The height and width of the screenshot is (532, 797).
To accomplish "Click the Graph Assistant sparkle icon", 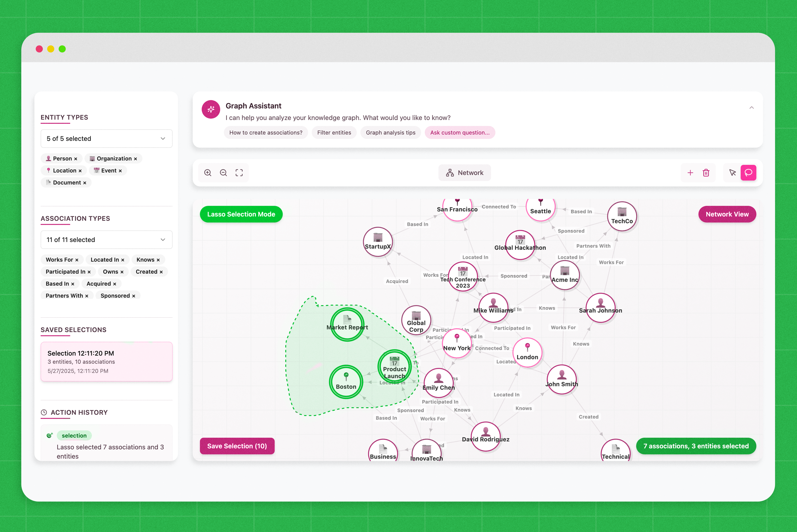I will coord(211,109).
